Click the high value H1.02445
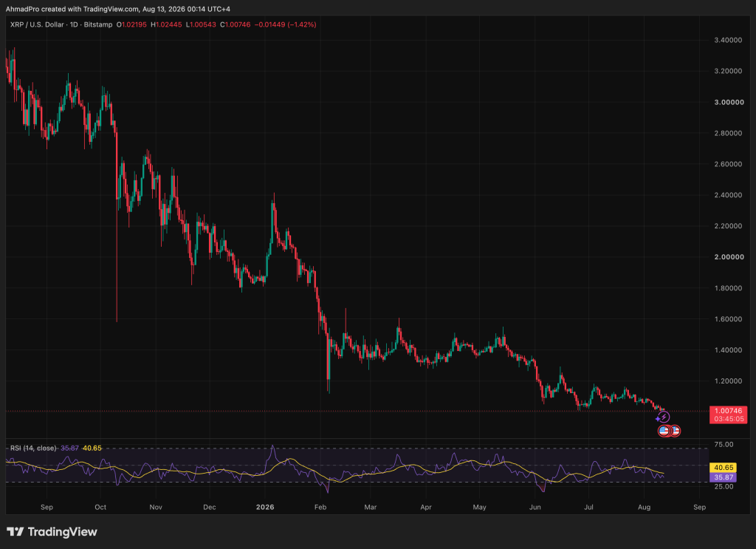The width and height of the screenshot is (756, 549). point(166,24)
